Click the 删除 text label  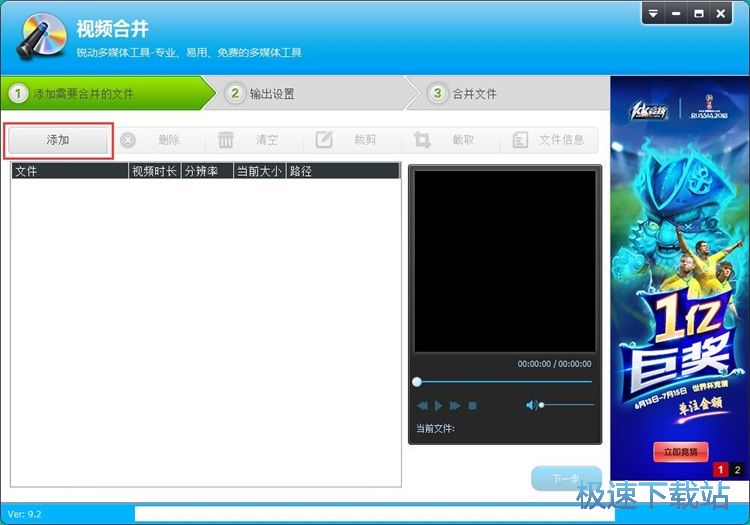click(x=169, y=140)
